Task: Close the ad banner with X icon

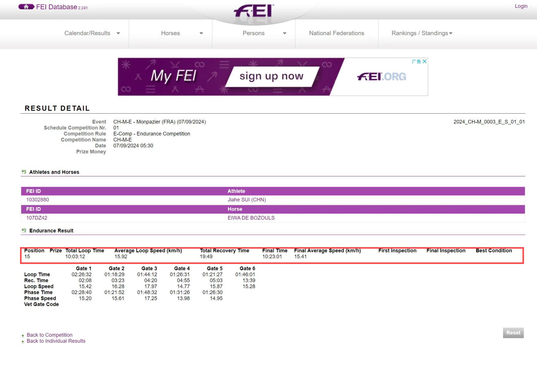Action: (x=425, y=62)
